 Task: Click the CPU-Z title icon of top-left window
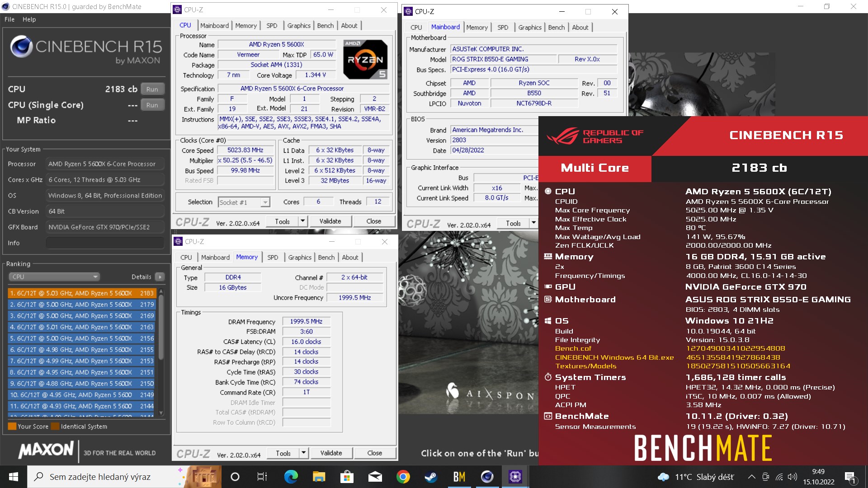click(178, 9)
